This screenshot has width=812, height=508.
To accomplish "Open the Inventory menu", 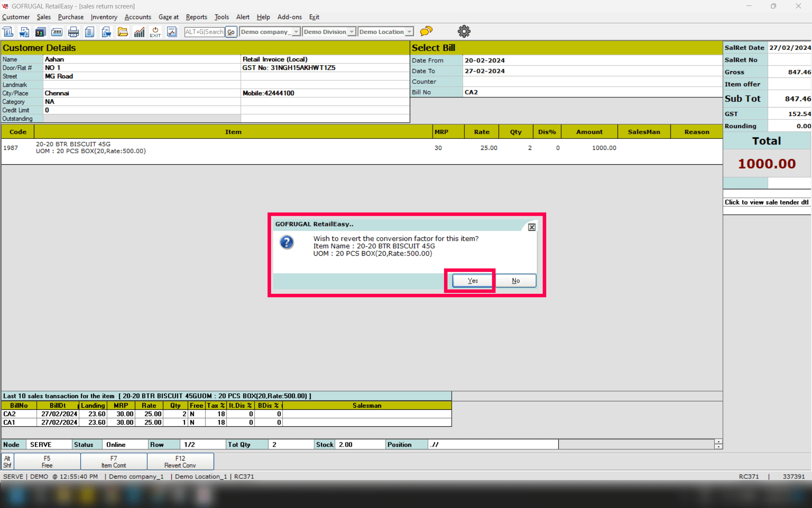I will point(104,17).
